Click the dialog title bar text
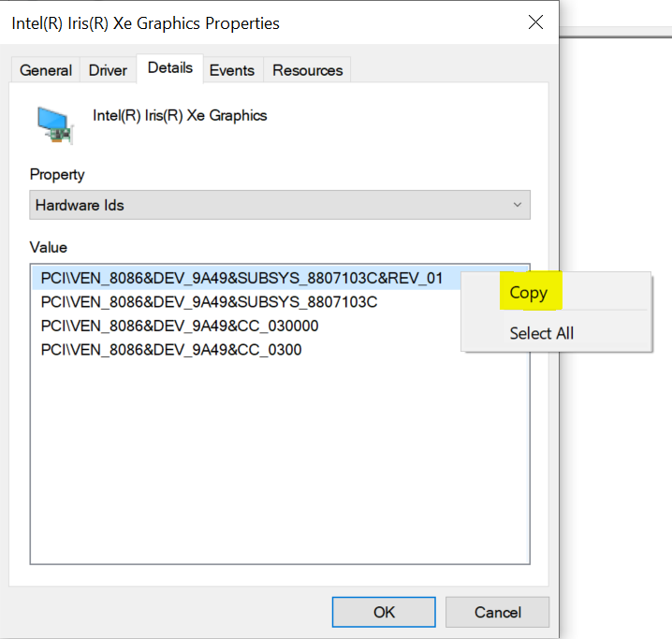Screen dimensions: 672x639 pos(145,23)
